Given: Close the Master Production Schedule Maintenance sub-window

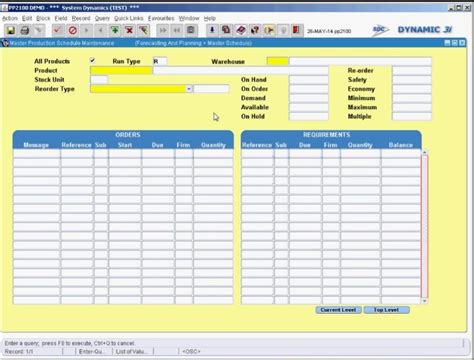Looking at the screenshot, I should click(x=462, y=43).
